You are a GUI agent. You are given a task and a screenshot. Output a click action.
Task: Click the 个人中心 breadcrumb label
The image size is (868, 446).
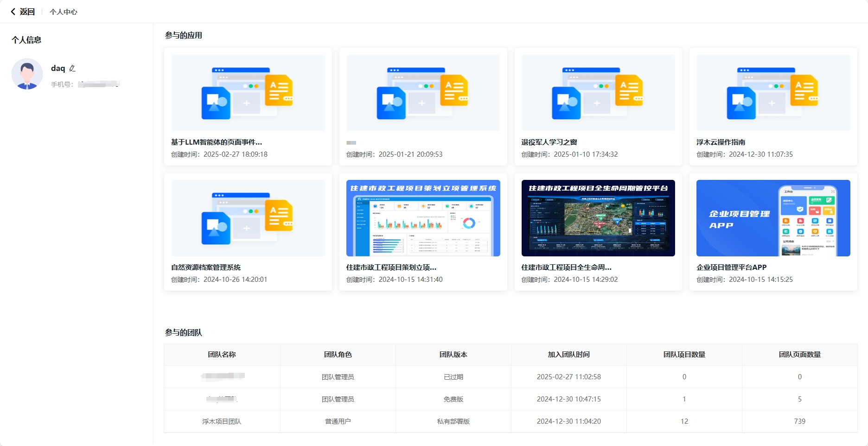(64, 12)
